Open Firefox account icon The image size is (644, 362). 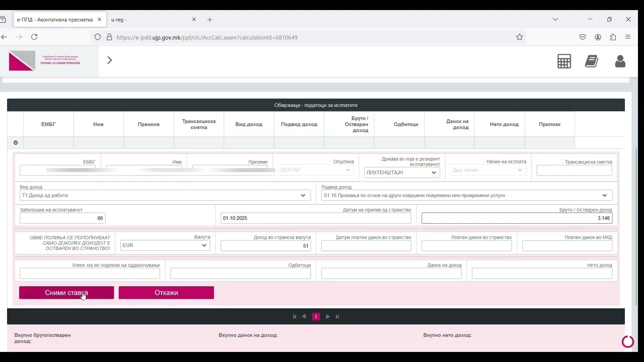click(598, 37)
